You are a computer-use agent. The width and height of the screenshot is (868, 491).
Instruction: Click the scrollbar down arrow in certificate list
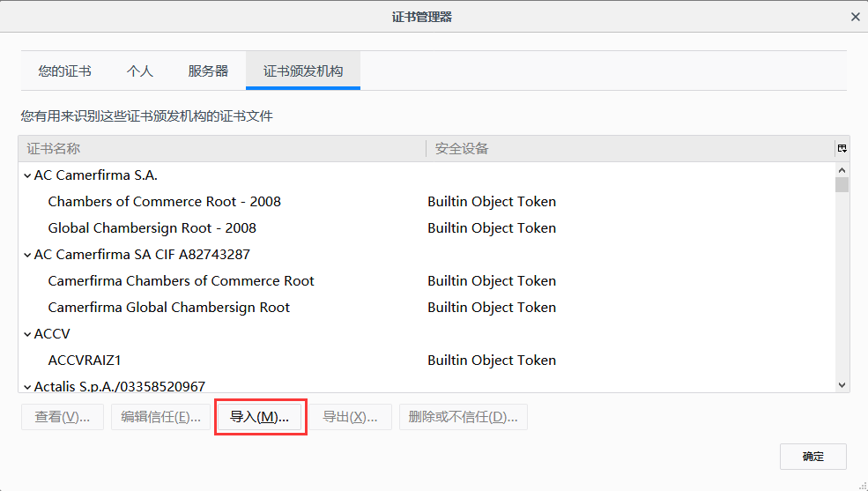pyautogui.click(x=842, y=384)
